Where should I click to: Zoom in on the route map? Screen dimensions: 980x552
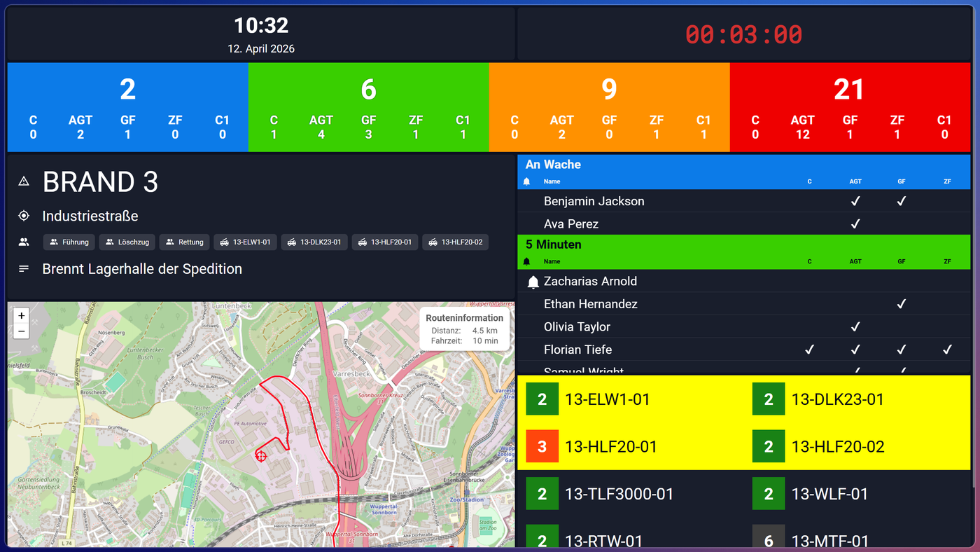point(21,316)
